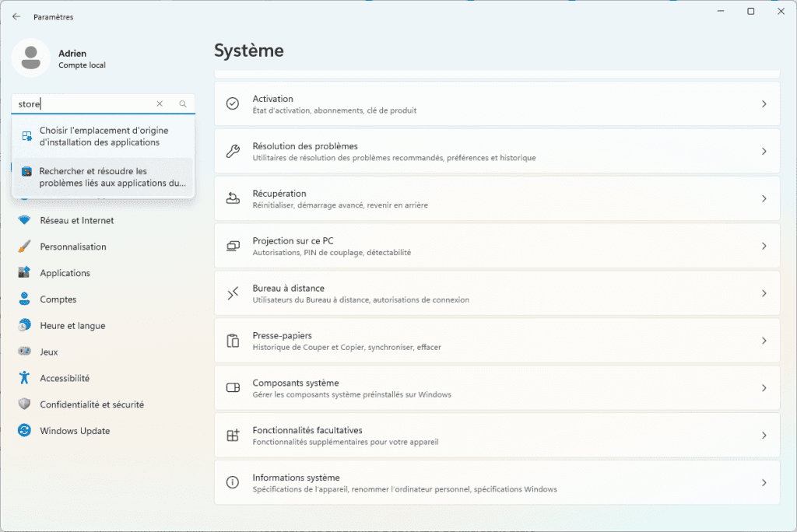Click the Store icon in the Rechercher et résoudre suggestion
The height and width of the screenshot is (532, 797).
click(27, 172)
